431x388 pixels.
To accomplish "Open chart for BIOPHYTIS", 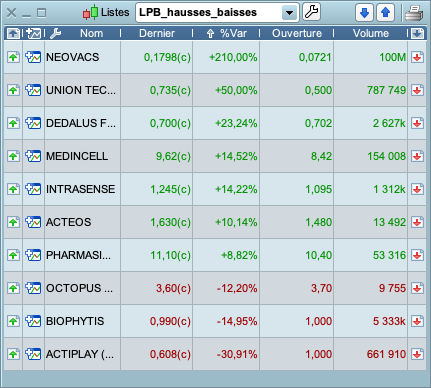I will coord(33,321).
